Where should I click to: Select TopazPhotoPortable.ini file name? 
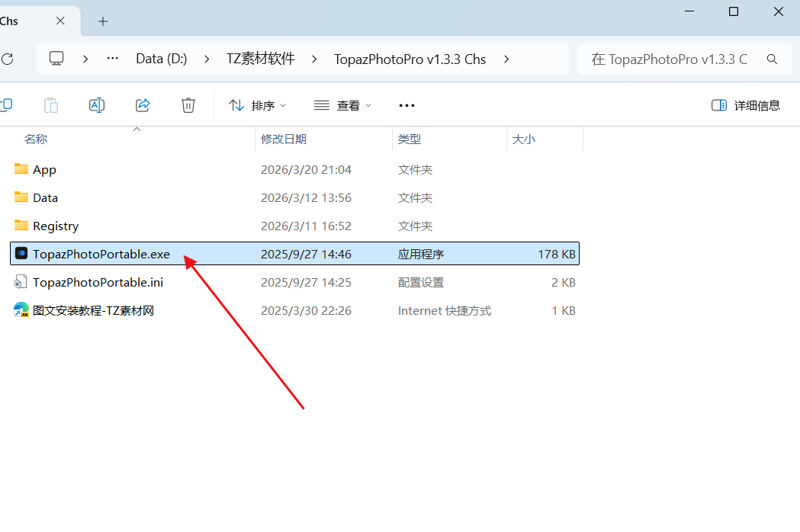click(x=98, y=283)
